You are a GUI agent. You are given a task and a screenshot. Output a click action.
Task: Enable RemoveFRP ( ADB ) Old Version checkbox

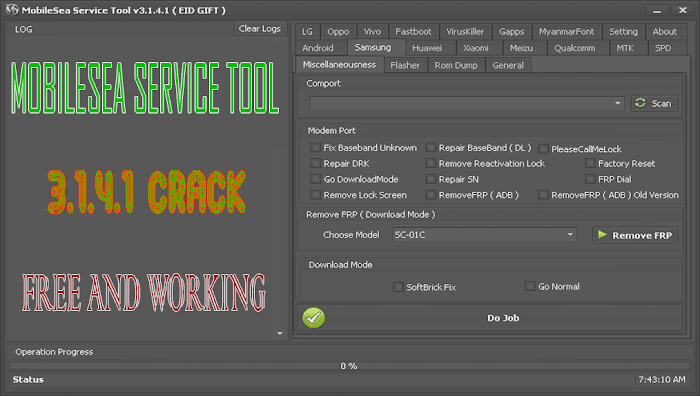[x=543, y=195]
